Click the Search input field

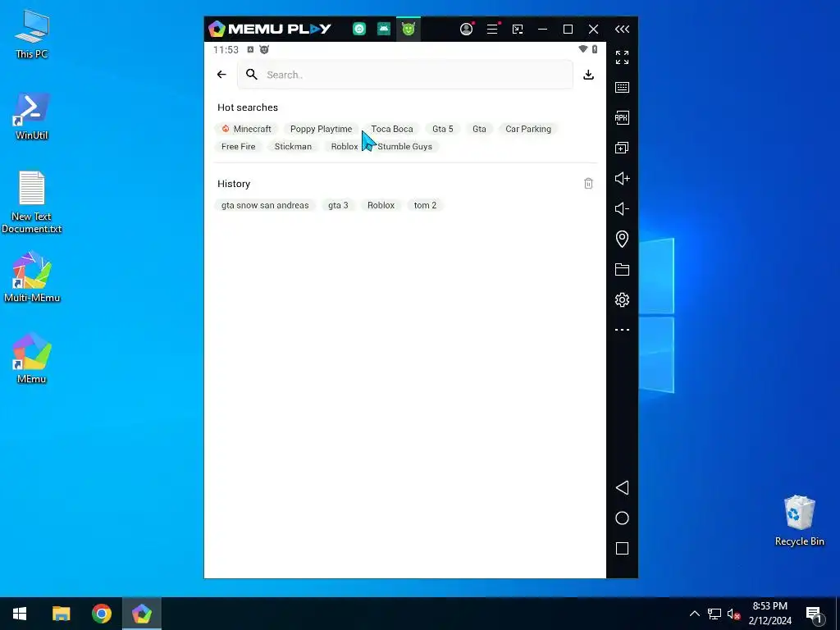pyautogui.click(x=405, y=75)
